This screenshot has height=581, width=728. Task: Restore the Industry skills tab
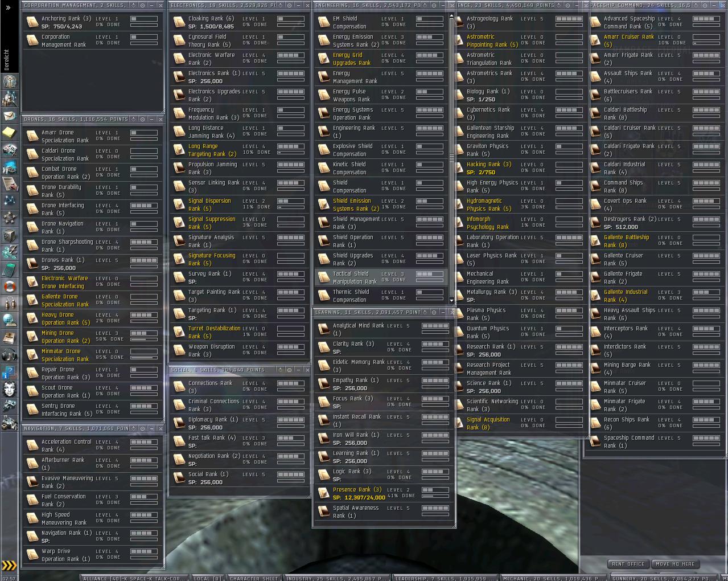click(337, 578)
